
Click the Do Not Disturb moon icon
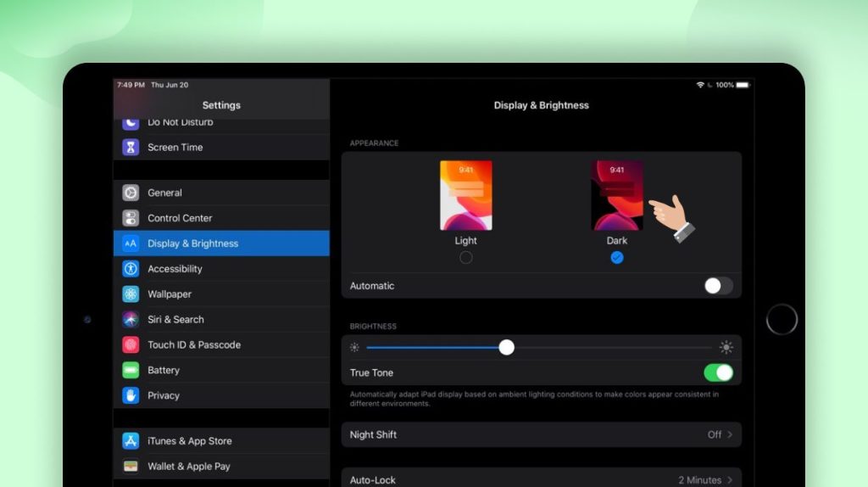[x=131, y=123]
